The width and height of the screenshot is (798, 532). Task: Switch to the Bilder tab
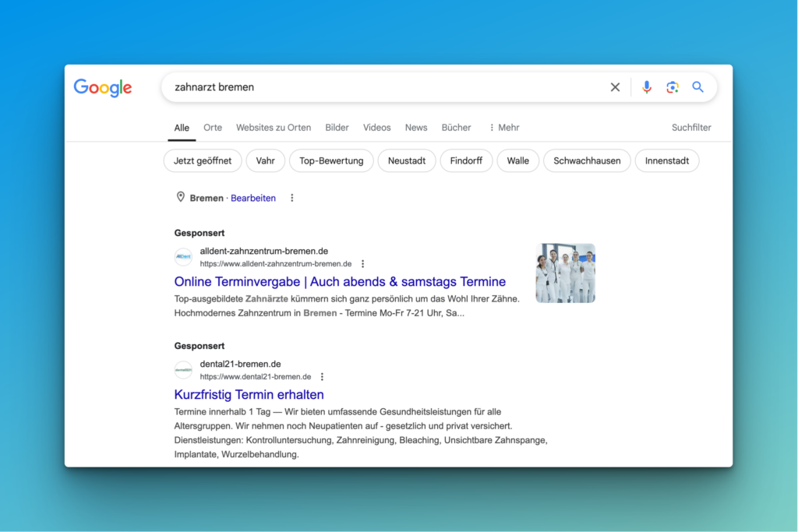(337, 128)
